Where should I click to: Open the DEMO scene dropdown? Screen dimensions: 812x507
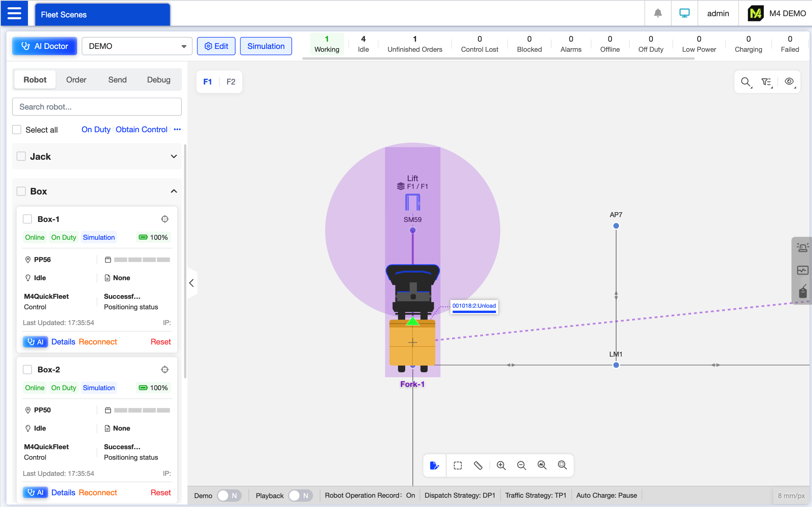click(137, 46)
